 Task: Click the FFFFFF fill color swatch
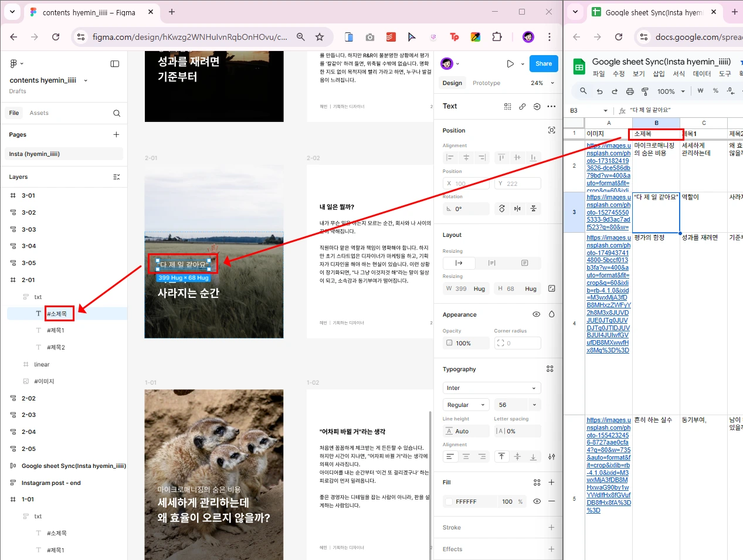pyautogui.click(x=449, y=501)
